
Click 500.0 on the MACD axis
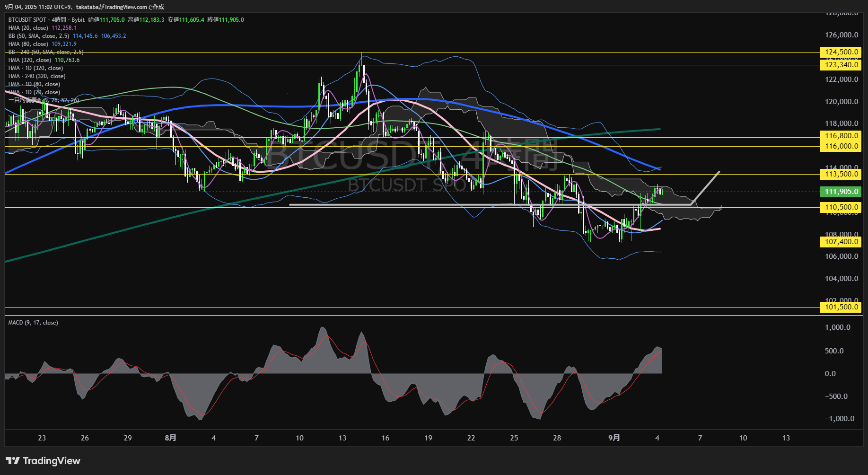834,351
